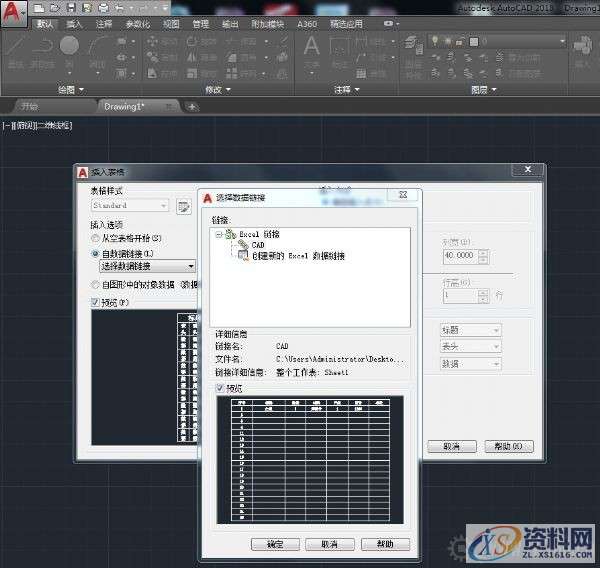Click the Open file icon in quick access toolbar

(x=55, y=7)
